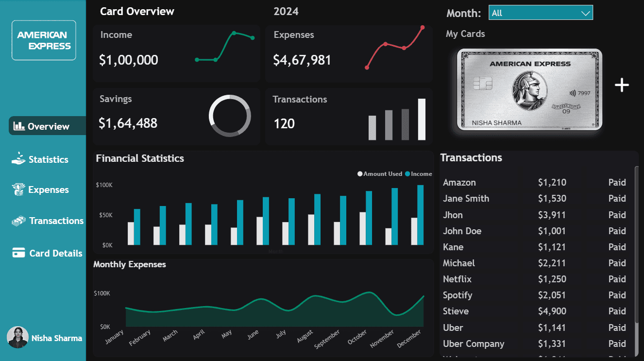This screenshot has height=361, width=644.
Task: Toggle the Income legend entry
Action: 420,173
